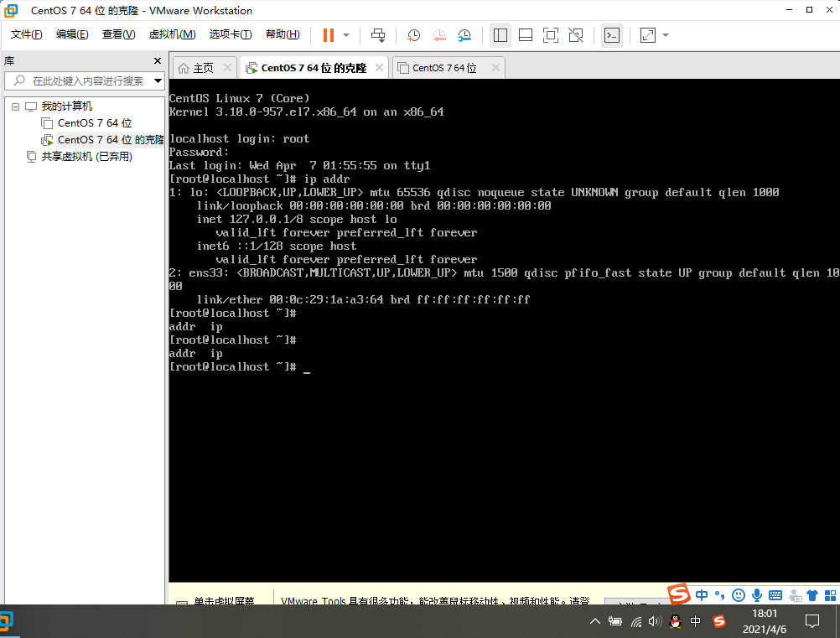Open the snapshot manager
Image resolution: width=840 pixels, height=638 pixels.
[x=464, y=35]
